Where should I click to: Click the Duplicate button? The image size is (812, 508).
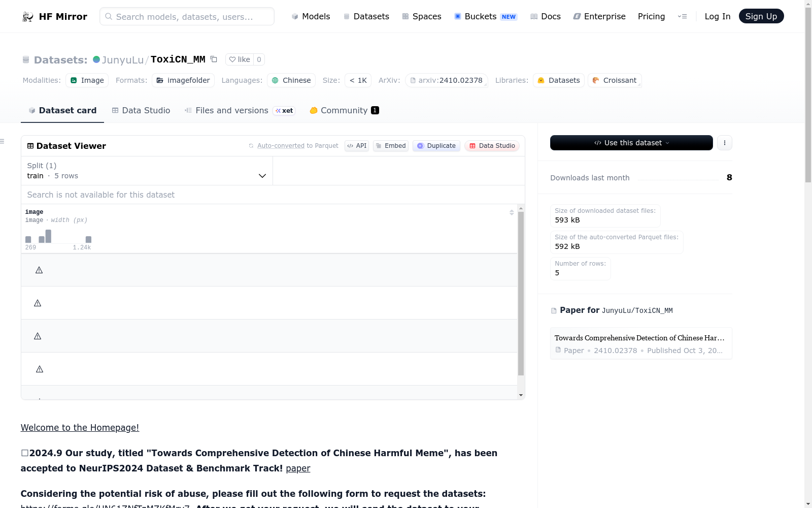pyautogui.click(x=436, y=146)
